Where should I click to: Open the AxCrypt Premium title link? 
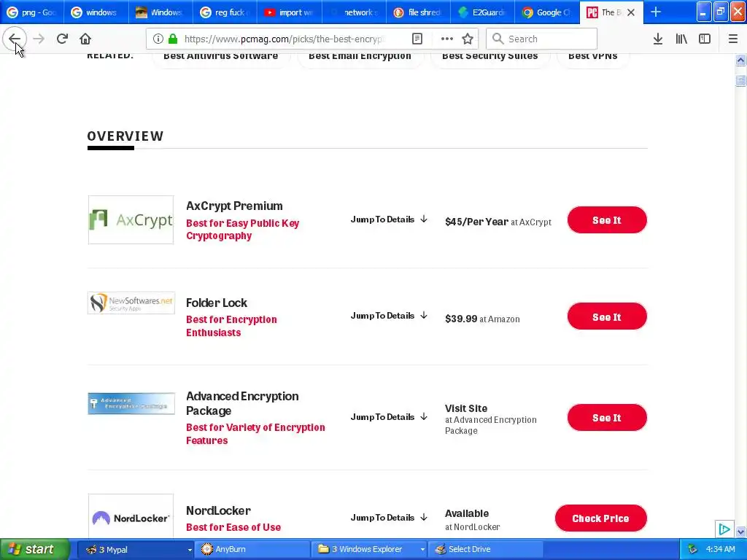tap(234, 206)
